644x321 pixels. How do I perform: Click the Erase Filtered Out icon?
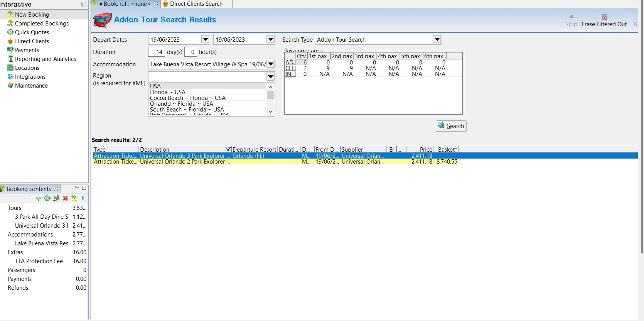click(604, 17)
